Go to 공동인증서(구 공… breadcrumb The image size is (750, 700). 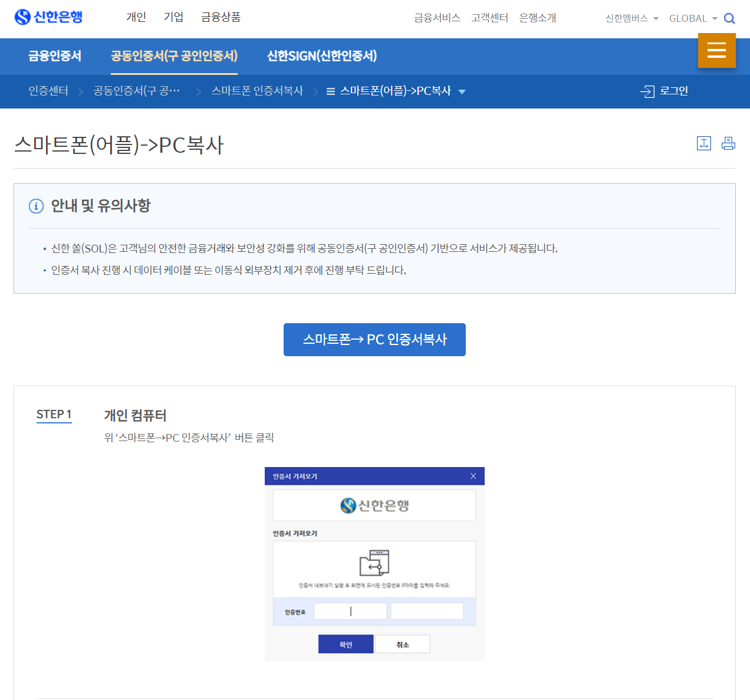pos(137,91)
